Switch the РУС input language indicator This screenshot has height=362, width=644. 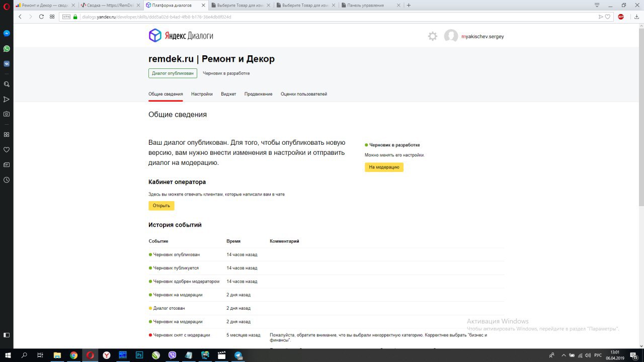pos(598,355)
